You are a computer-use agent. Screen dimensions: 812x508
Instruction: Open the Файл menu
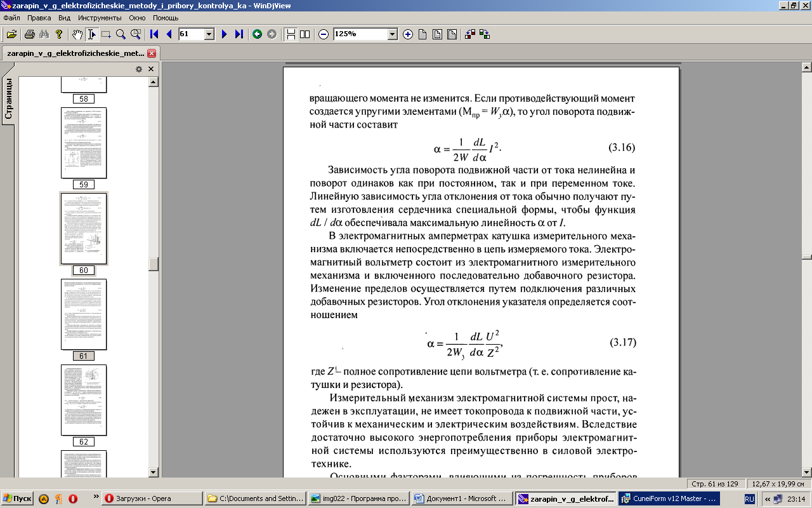coord(11,18)
